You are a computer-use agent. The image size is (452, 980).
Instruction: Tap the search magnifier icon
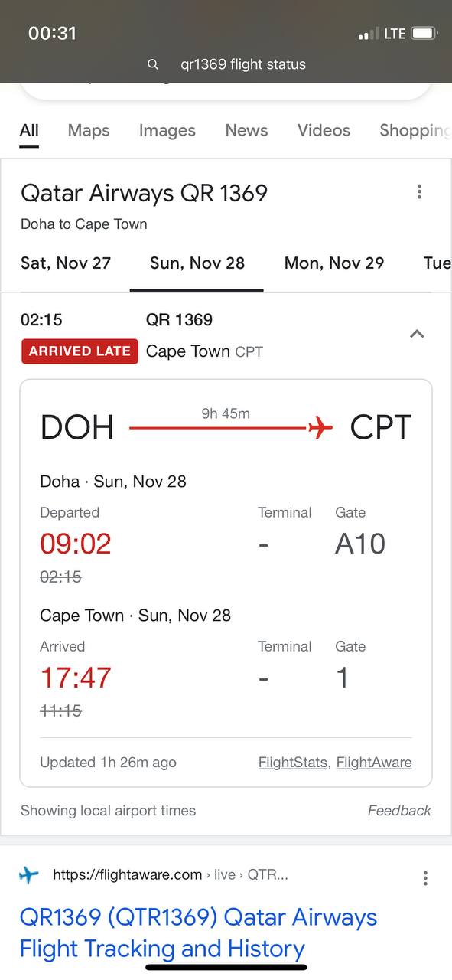click(153, 64)
